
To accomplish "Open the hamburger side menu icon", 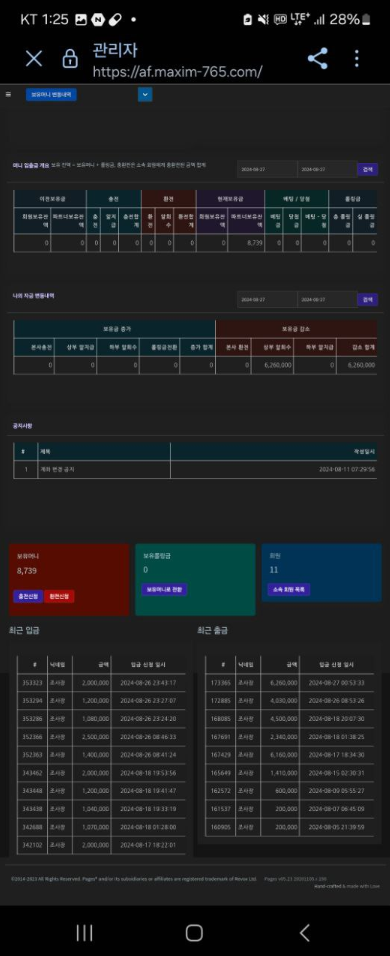I will coord(8,95).
